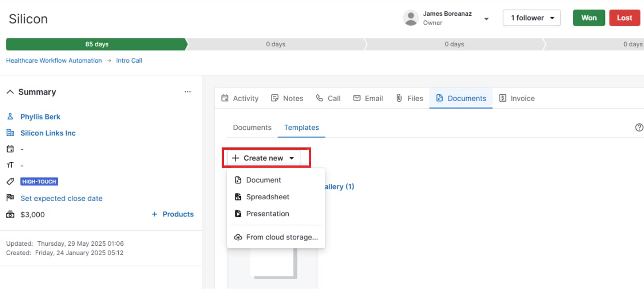Viewport: 644px width, 303px height.
Task: Click the deal value icon beside $3,000
Action: pos(10,214)
